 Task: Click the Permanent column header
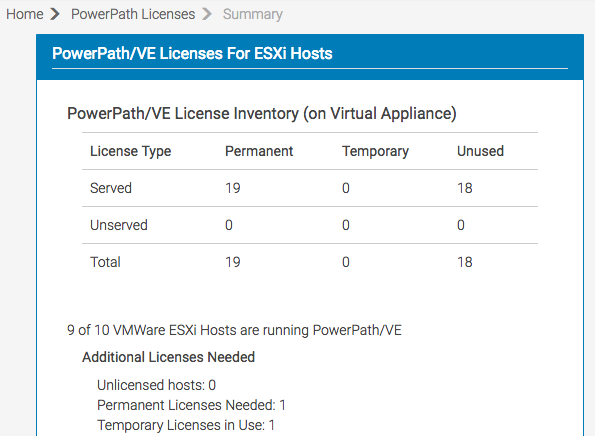click(x=259, y=151)
